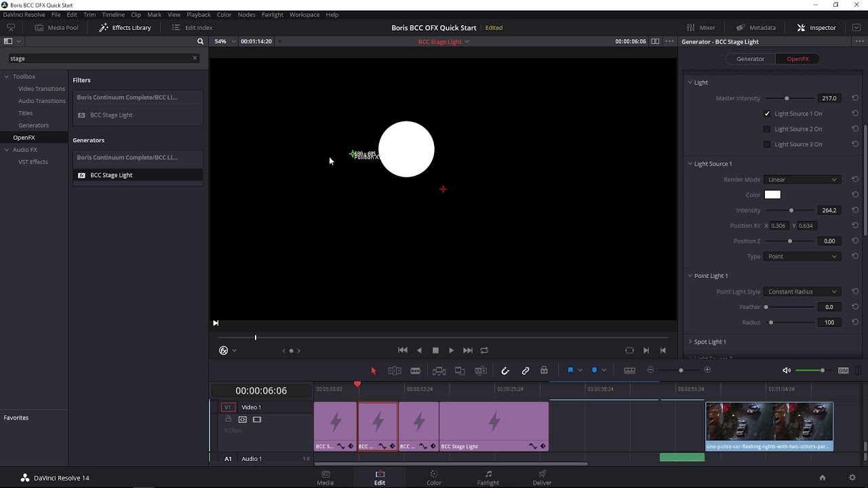Click the loop playback icon
Image resolution: width=868 pixels, height=488 pixels.
pyautogui.click(x=484, y=350)
